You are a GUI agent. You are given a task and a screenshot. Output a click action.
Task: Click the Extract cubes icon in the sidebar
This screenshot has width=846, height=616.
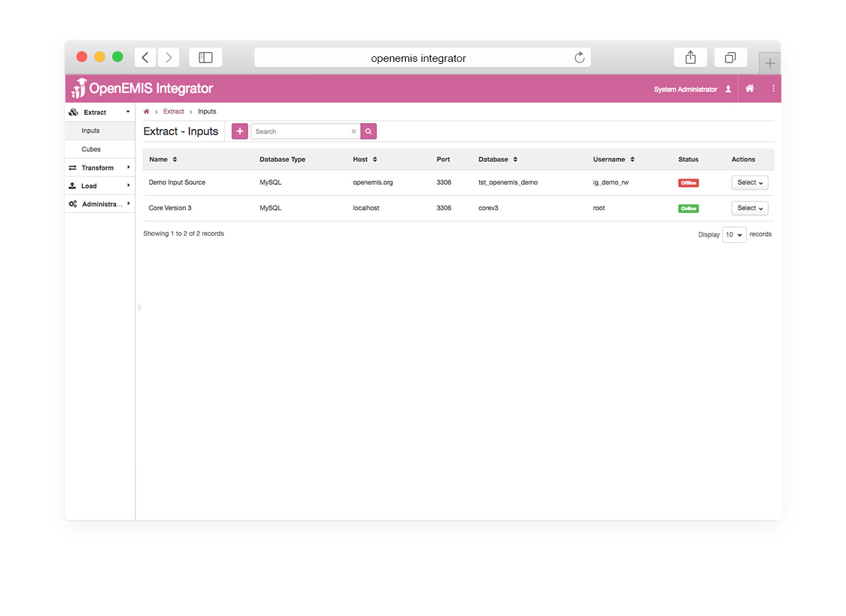pyautogui.click(x=74, y=112)
